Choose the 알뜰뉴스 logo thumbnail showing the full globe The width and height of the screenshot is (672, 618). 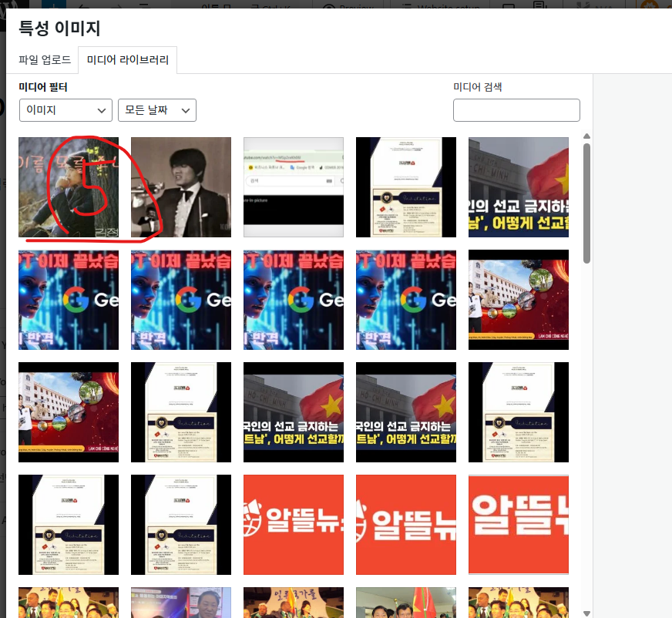coord(294,525)
